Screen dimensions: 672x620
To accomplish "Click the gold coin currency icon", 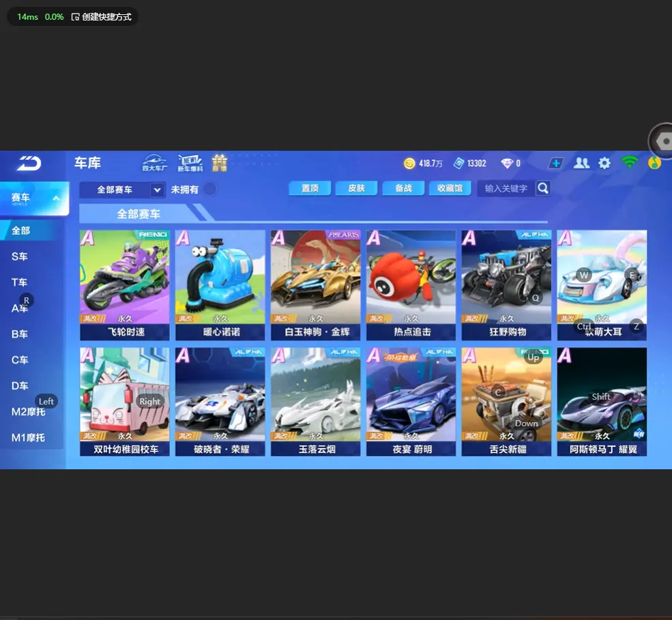I will pos(409,163).
